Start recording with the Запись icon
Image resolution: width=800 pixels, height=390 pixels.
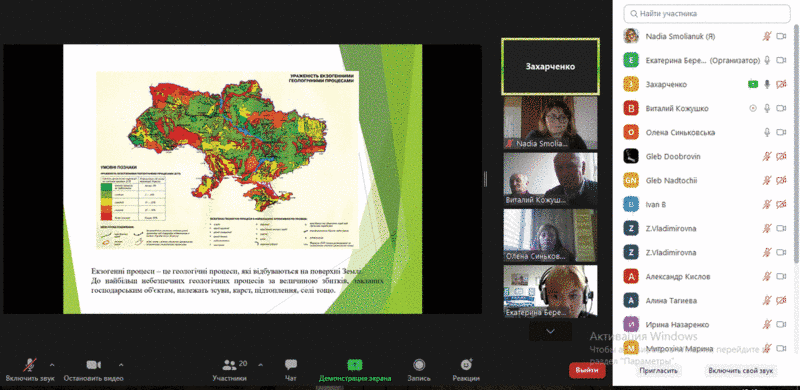point(419,365)
